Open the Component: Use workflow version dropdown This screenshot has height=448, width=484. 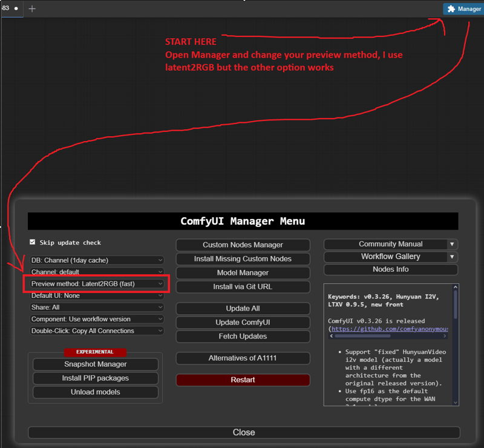pos(97,319)
